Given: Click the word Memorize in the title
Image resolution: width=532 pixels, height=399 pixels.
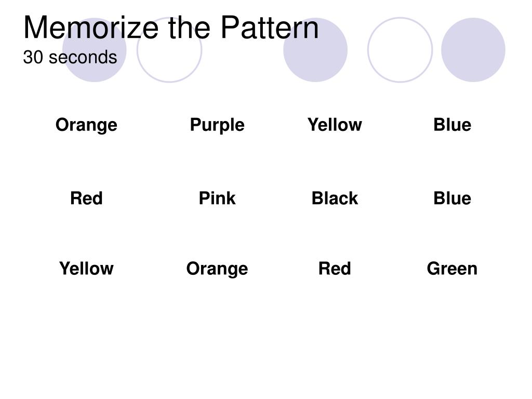Looking at the screenshot, I should pyautogui.click(x=91, y=28).
